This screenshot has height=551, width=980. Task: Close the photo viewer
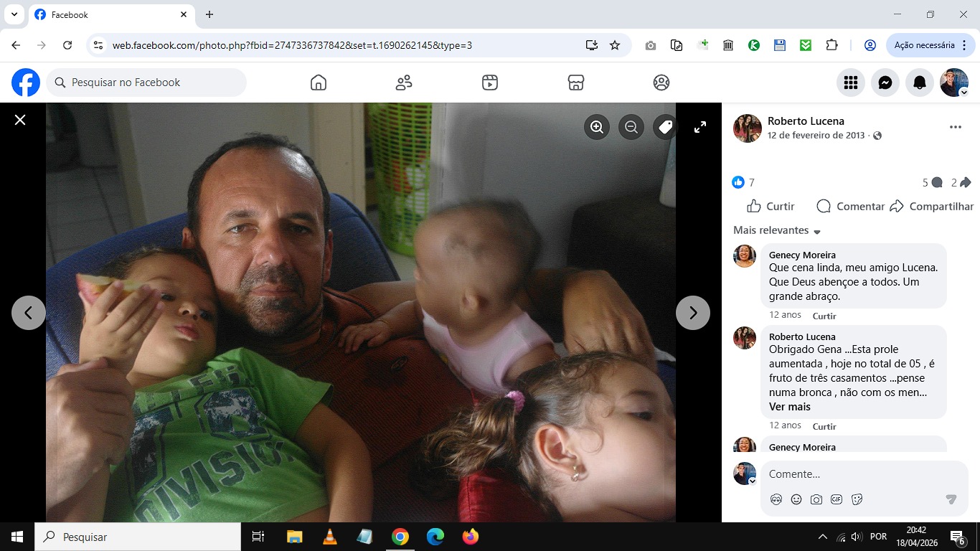click(20, 120)
